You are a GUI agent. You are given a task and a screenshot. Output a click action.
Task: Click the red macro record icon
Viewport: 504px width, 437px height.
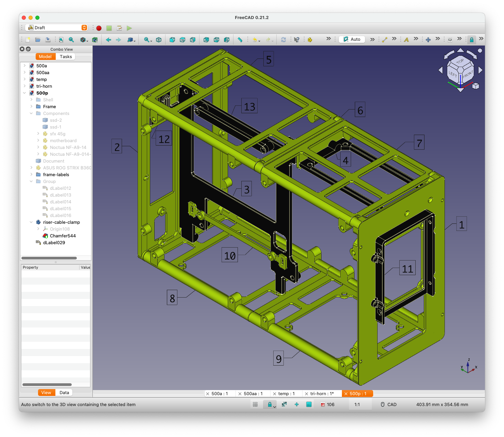pos(99,28)
